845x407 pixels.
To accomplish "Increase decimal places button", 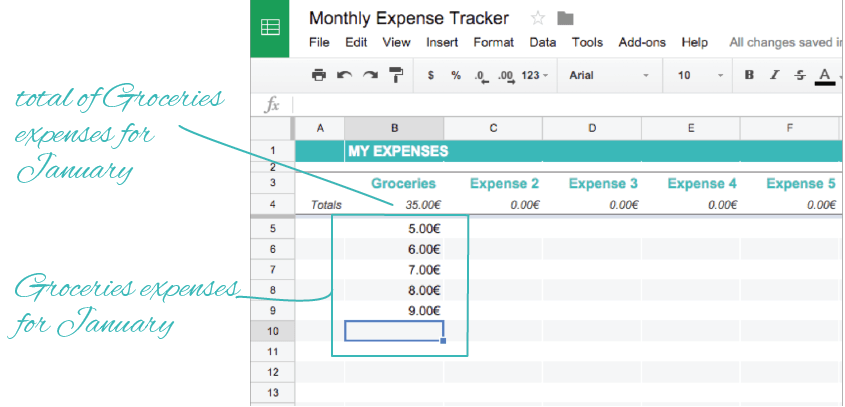I will click(x=506, y=76).
